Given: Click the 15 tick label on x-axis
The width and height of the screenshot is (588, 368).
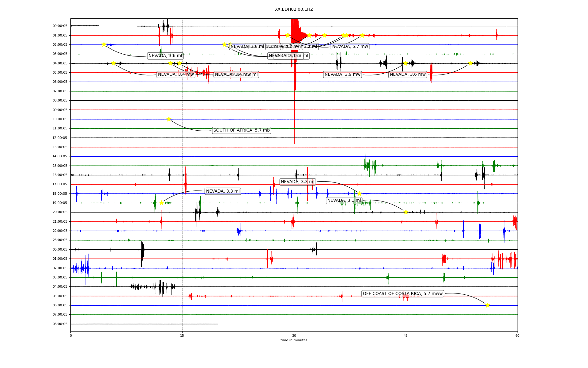Looking at the screenshot, I should [x=182, y=335].
